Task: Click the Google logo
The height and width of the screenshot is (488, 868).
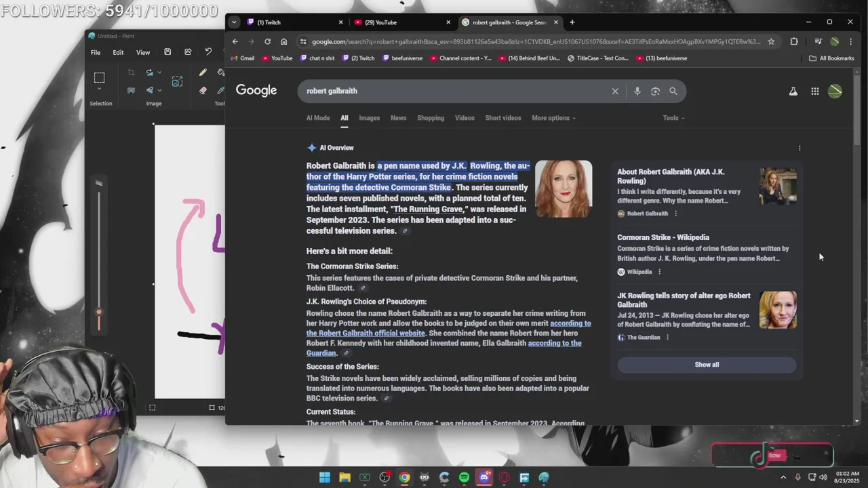Action: [x=256, y=91]
